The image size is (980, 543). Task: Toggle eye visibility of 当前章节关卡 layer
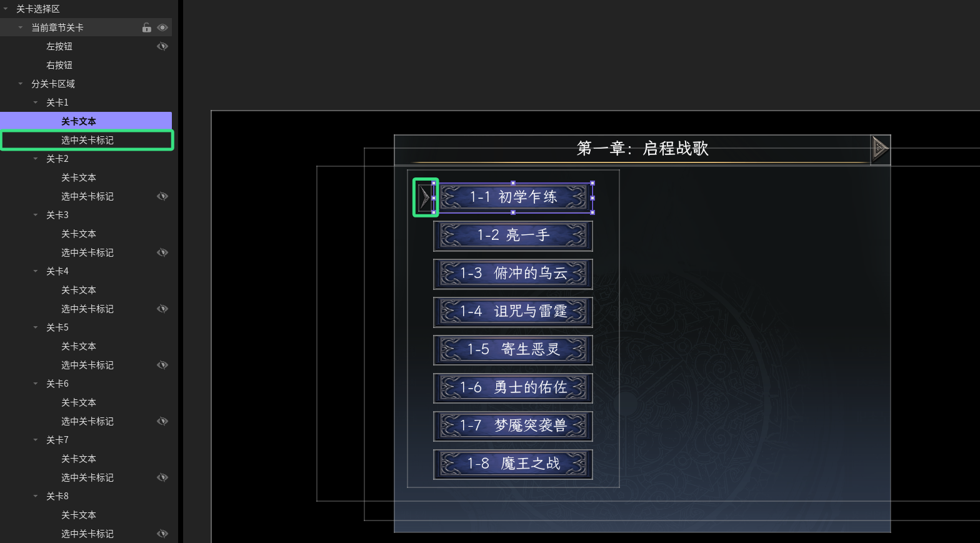coord(162,27)
